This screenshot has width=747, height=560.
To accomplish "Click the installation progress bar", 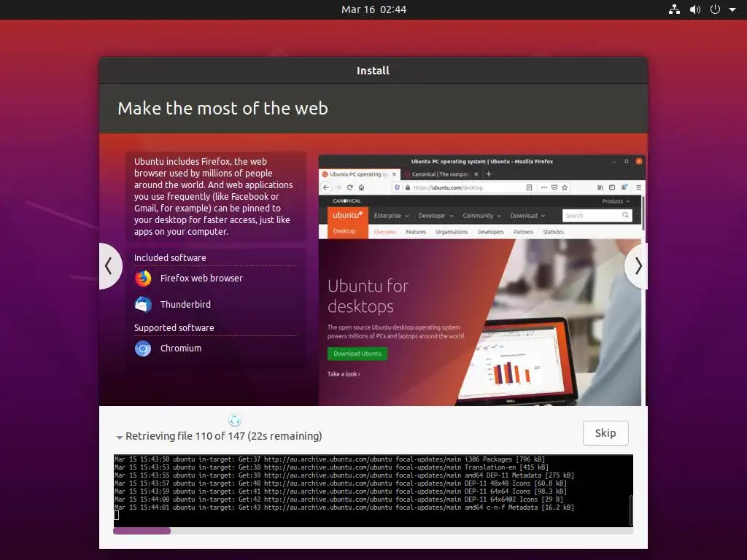I will coord(373,531).
